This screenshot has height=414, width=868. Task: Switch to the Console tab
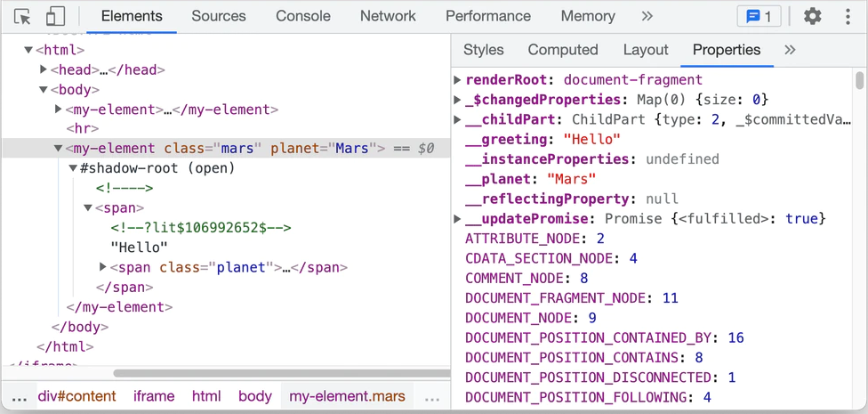coord(302,16)
